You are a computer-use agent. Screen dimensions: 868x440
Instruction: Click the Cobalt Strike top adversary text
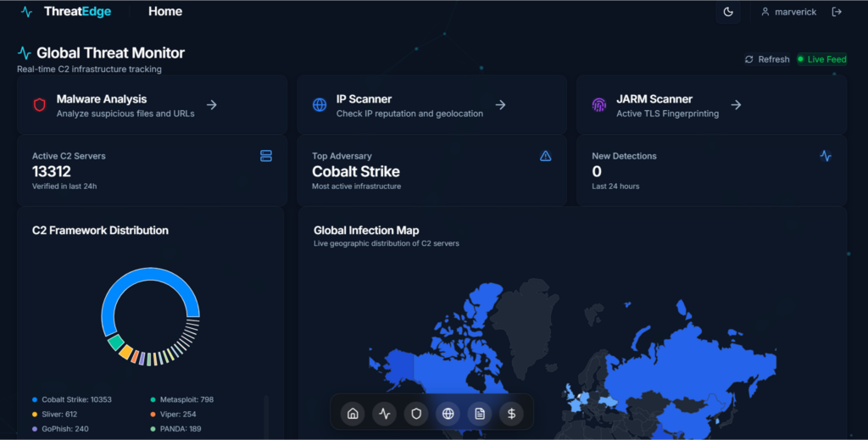point(356,171)
